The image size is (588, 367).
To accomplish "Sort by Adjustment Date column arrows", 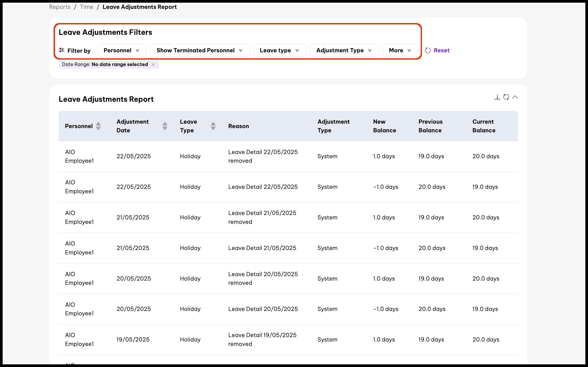I will click(165, 126).
